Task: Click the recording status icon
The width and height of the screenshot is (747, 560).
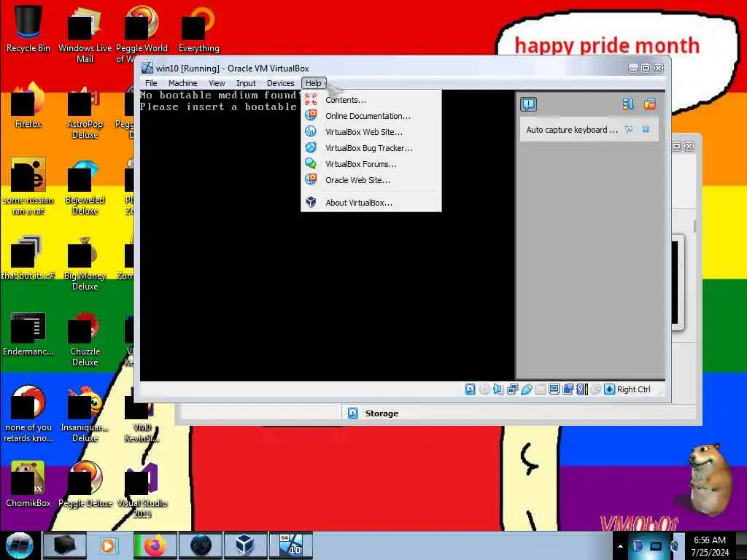Action: coord(568,389)
